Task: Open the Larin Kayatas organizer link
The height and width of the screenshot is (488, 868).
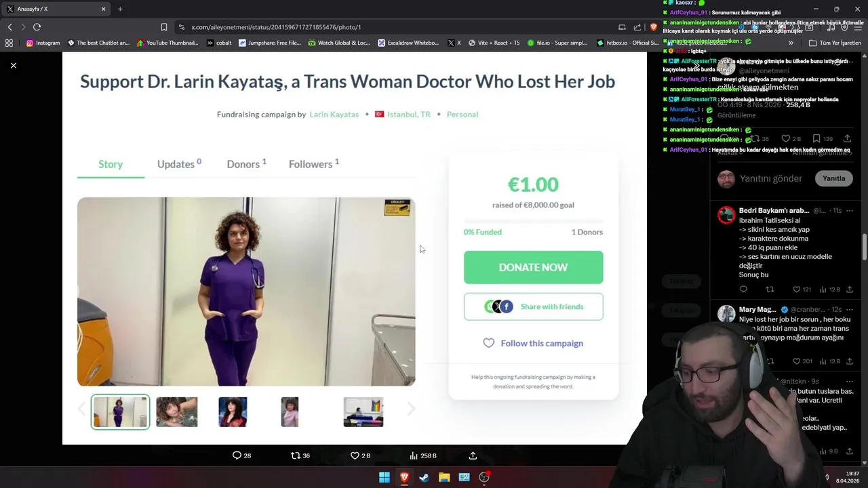Action: coord(334,115)
